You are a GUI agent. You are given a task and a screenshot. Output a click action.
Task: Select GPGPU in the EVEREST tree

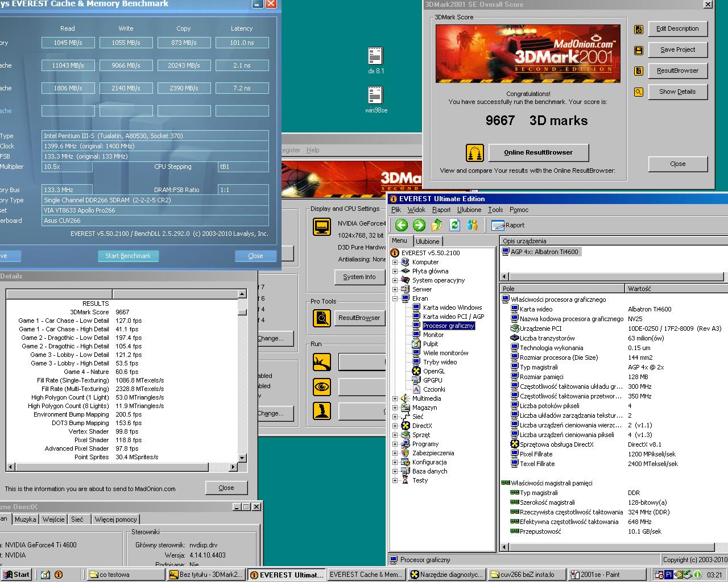pyautogui.click(x=432, y=380)
